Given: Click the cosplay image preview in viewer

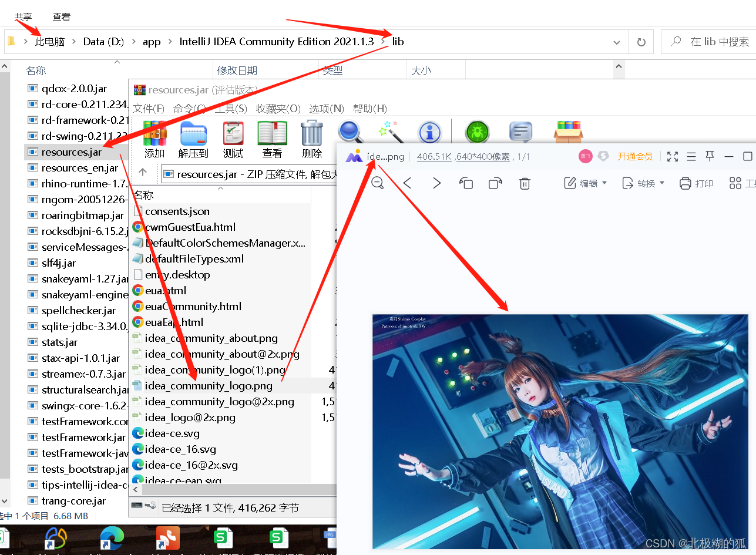Looking at the screenshot, I should coord(560,432).
